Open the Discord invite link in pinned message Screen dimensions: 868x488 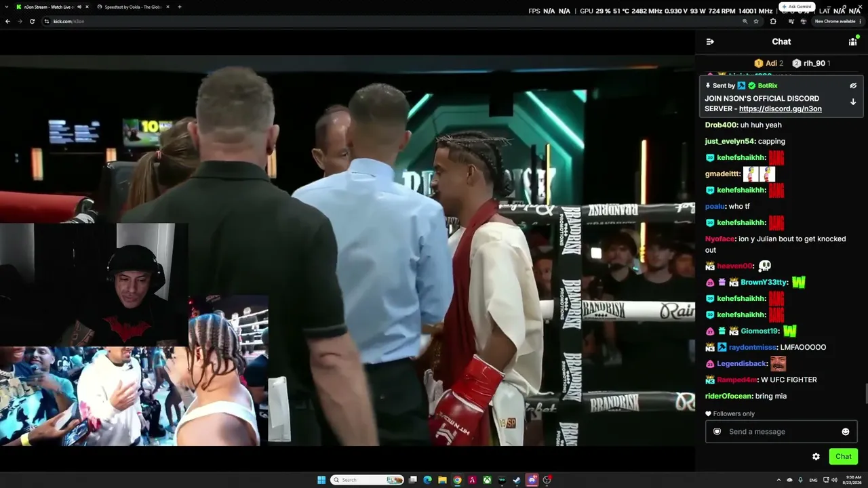[780, 109]
